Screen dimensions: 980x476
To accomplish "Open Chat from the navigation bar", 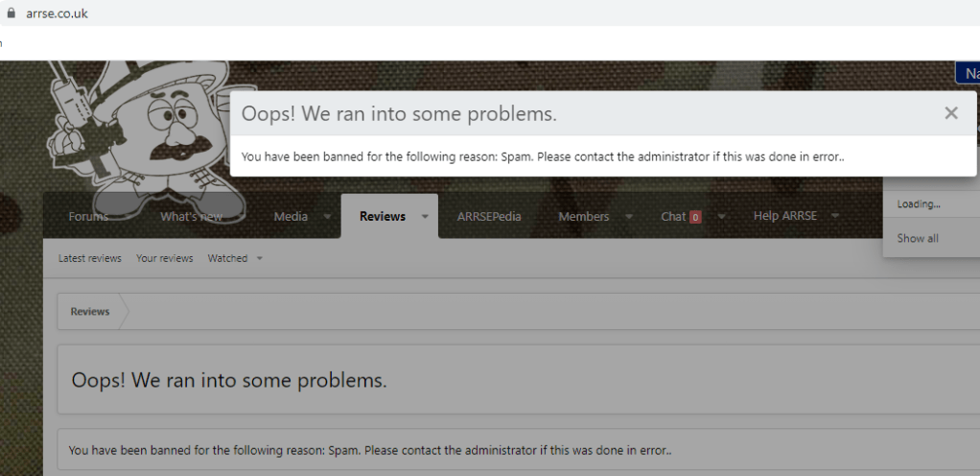I will pyautogui.click(x=673, y=216).
